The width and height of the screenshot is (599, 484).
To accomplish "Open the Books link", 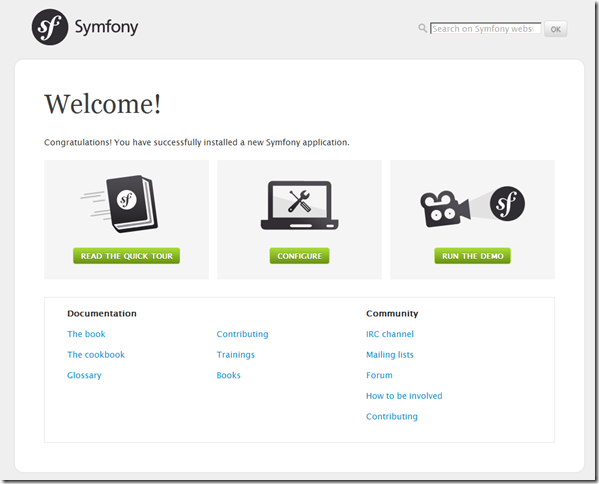I will click(x=228, y=376).
